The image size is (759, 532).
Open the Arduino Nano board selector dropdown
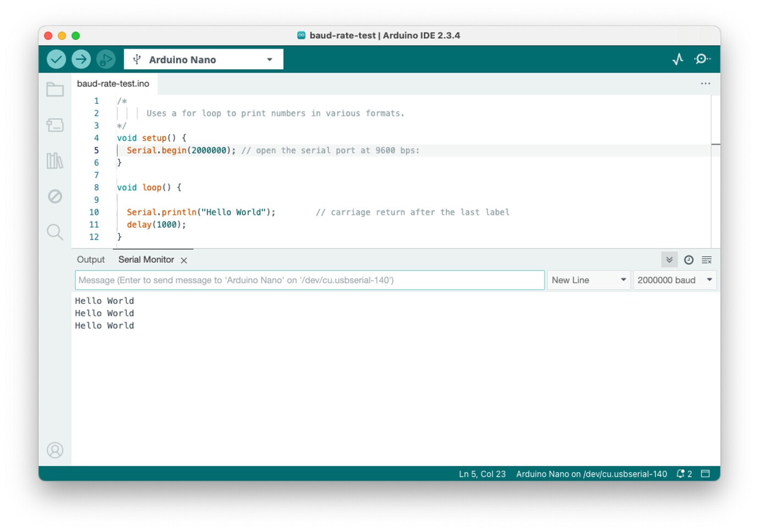click(203, 59)
